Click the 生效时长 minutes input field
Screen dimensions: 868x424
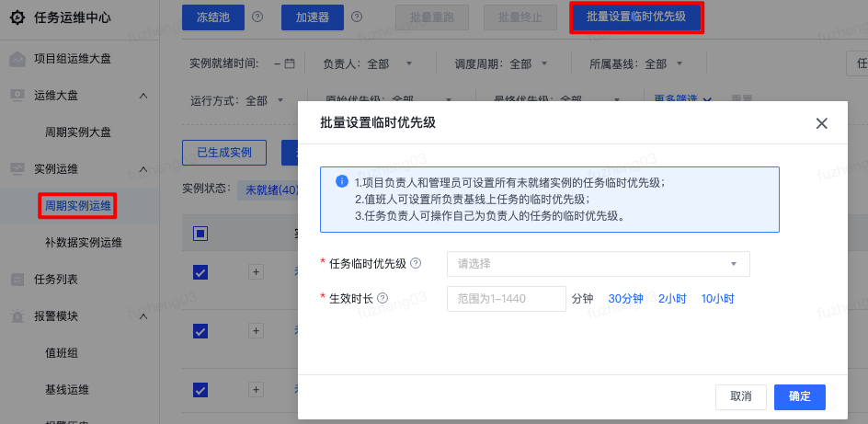pos(506,299)
